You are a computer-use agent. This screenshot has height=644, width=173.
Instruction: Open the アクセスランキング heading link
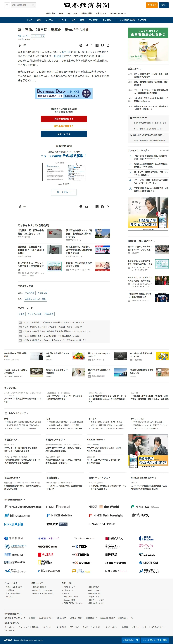click(x=139, y=151)
